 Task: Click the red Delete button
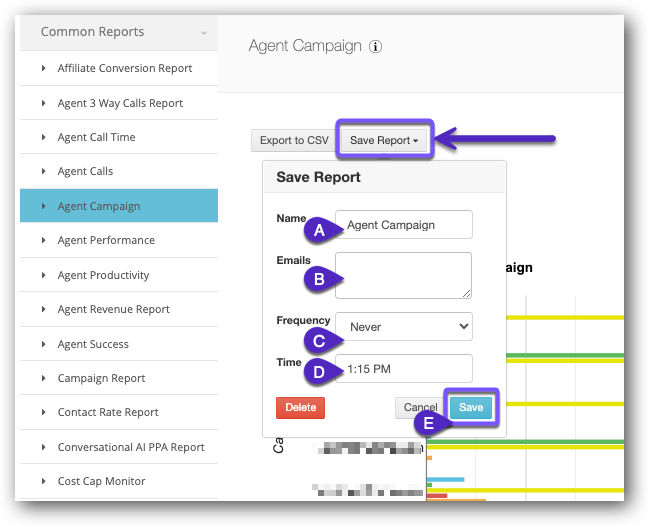click(x=300, y=408)
